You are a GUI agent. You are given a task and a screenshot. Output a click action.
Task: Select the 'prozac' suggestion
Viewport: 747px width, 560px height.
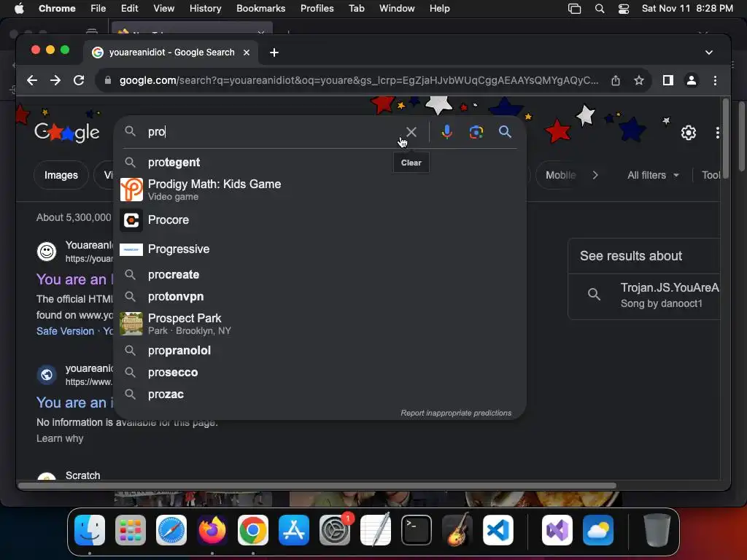coord(320,394)
